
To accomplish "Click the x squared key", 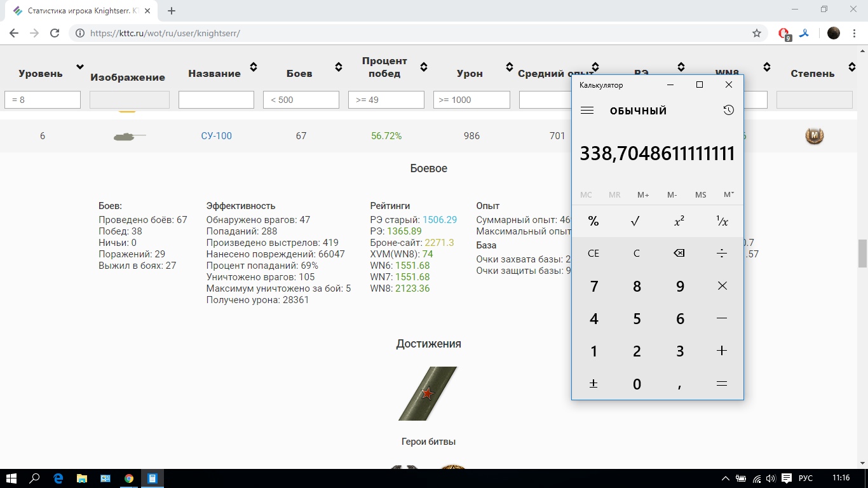I will click(679, 221).
